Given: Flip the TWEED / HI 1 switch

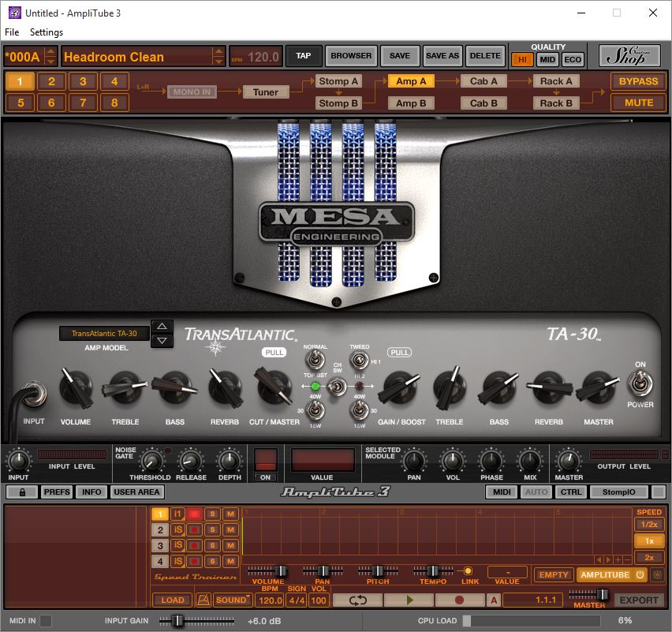Looking at the screenshot, I should 359,360.
